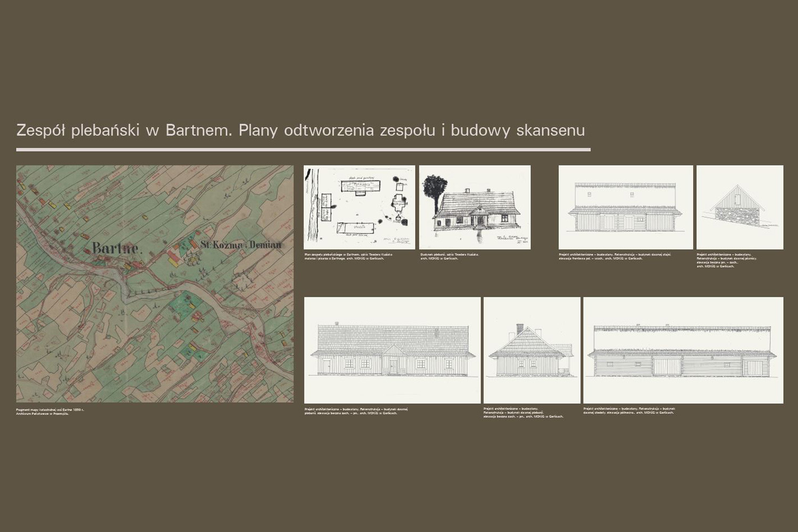Click the caption under the barn elevation
This screenshot has width=798, height=532.
(x=629, y=411)
